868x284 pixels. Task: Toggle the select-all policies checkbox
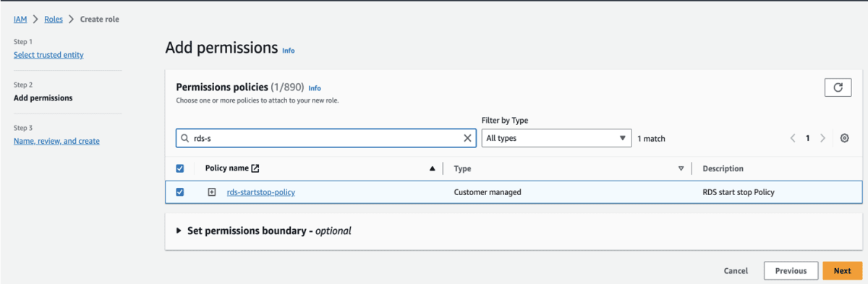[x=180, y=168]
